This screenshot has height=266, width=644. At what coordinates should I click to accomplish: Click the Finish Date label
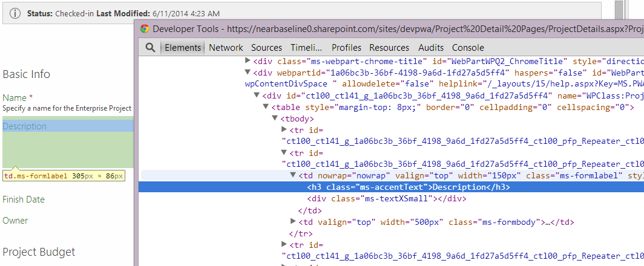[x=24, y=199]
